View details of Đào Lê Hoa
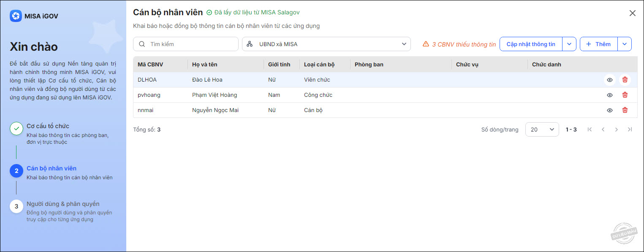This screenshot has width=644, height=252. [x=610, y=79]
